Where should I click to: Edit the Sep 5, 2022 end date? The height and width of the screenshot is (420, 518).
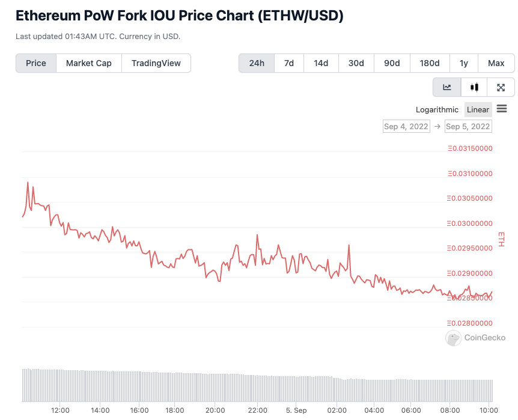point(468,126)
